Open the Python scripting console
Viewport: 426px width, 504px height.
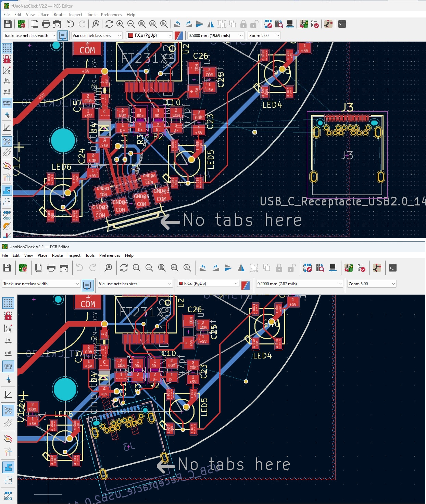click(342, 24)
